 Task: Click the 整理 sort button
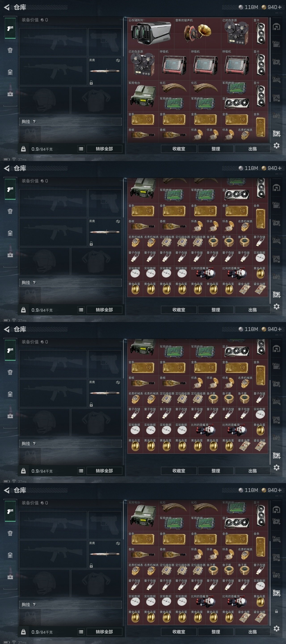point(216,149)
